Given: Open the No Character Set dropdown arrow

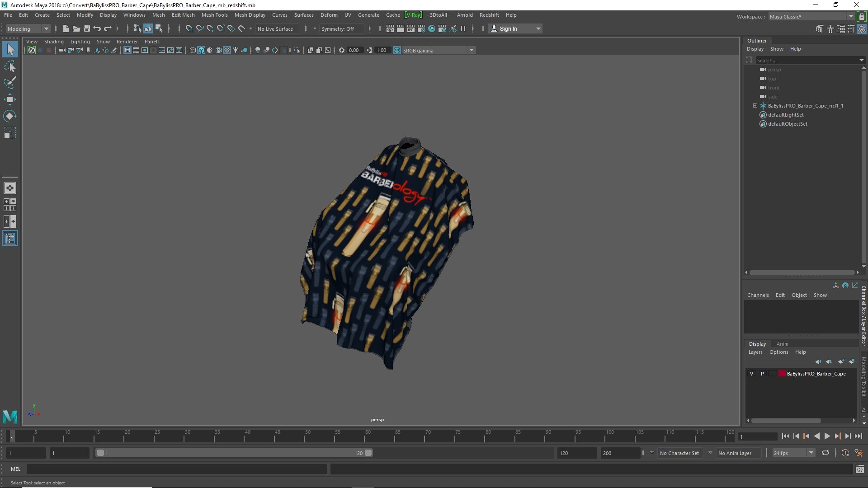Looking at the screenshot, I should tap(652, 453).
